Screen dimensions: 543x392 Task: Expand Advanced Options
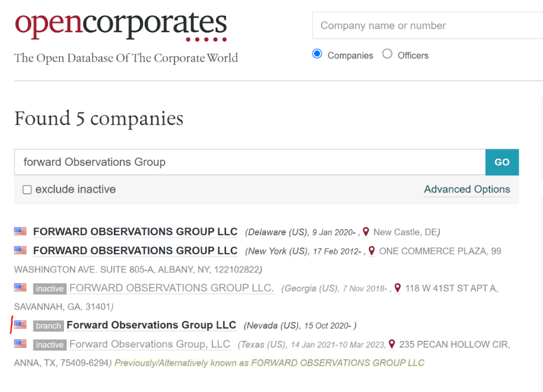point(467,189)
